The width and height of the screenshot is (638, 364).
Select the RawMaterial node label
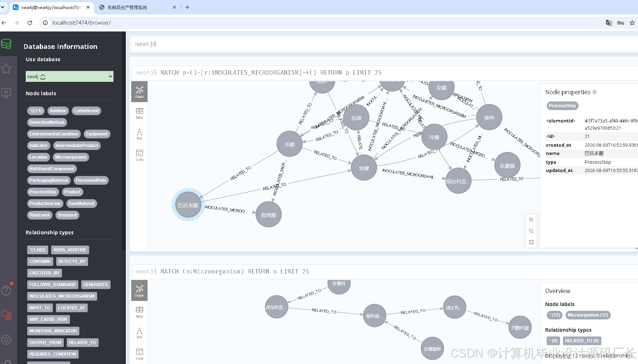click(x=82, y=204)
